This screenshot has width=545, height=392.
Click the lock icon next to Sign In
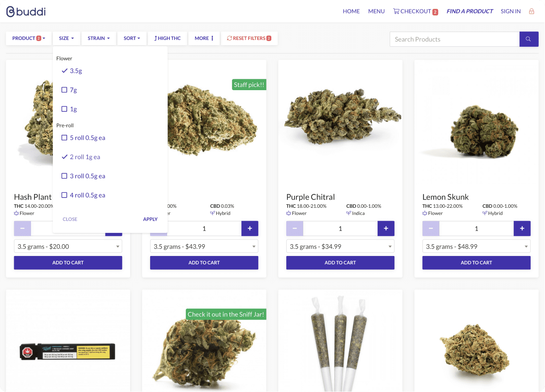point(532,11)
